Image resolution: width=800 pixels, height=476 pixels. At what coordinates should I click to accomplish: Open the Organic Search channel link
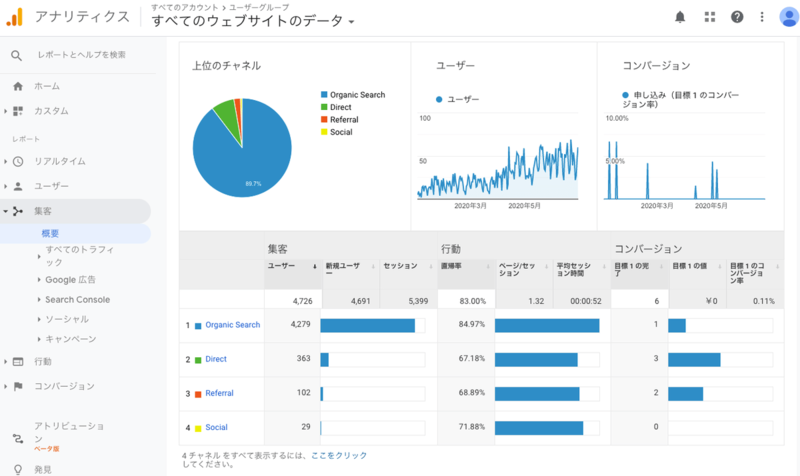pyautogui.click(x=233, y=325)
